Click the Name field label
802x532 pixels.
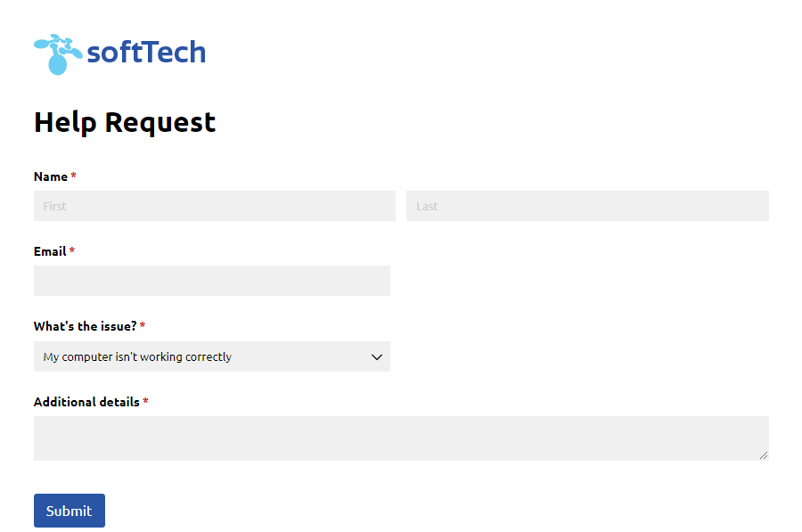49,176
